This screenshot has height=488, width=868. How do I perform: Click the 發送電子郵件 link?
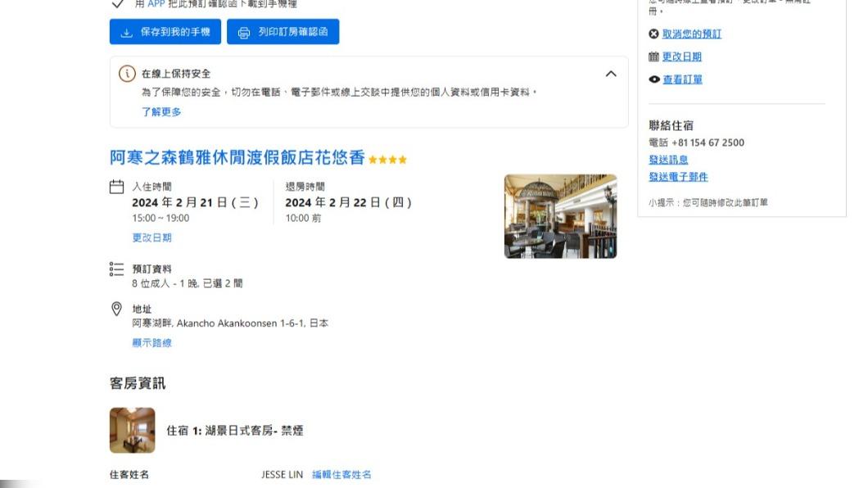(678, 177)
